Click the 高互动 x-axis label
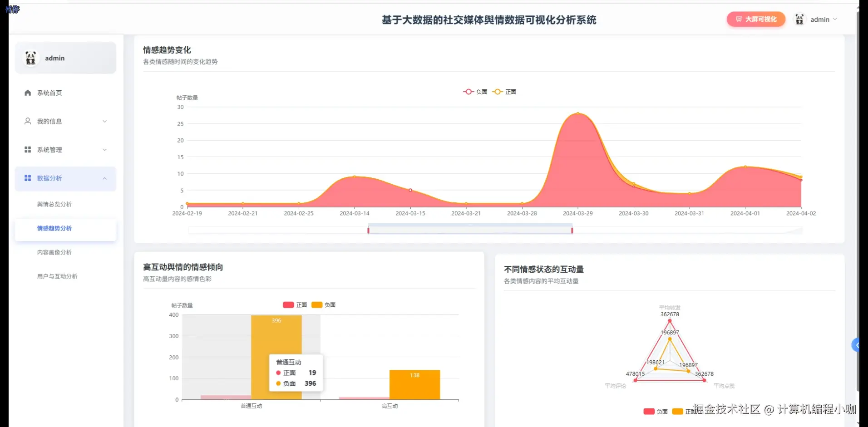The height and width of the screenshot is (427, 868). (390, 406)
